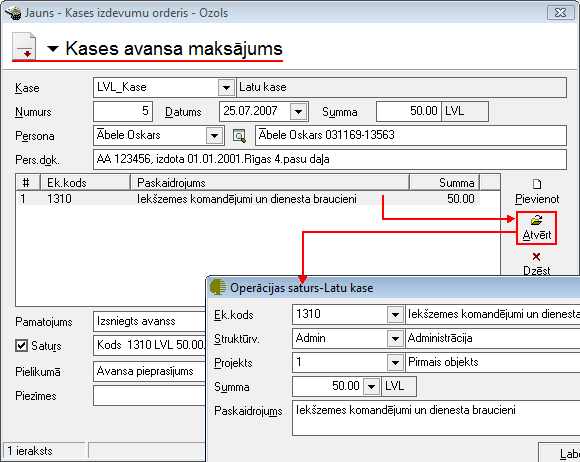Select row 1310 in the operations table
The image size is (580, 462).
tap(249, 199)
